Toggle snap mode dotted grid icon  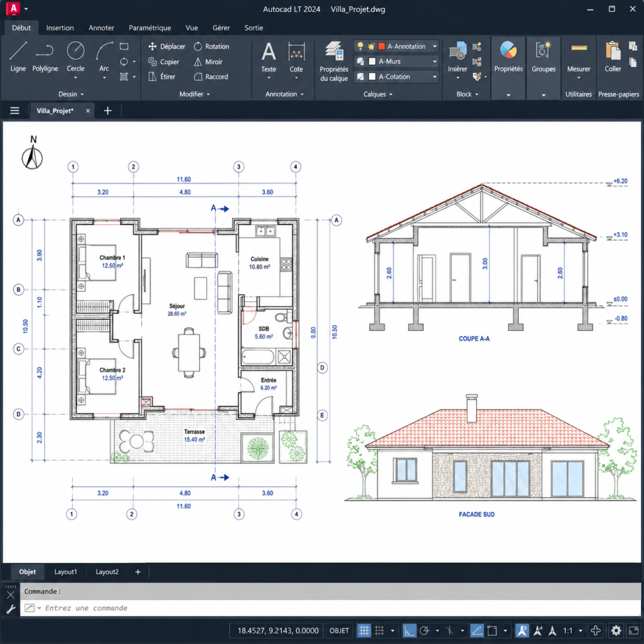(379, 630)
